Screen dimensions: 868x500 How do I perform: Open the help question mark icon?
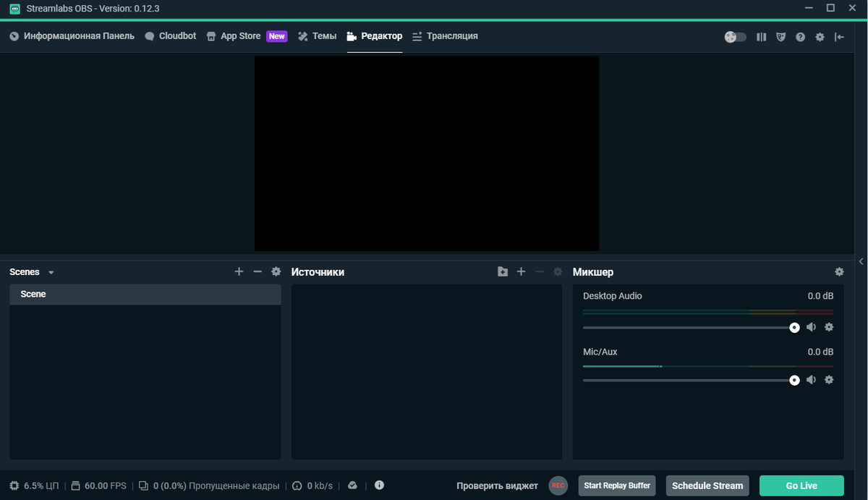800,37
